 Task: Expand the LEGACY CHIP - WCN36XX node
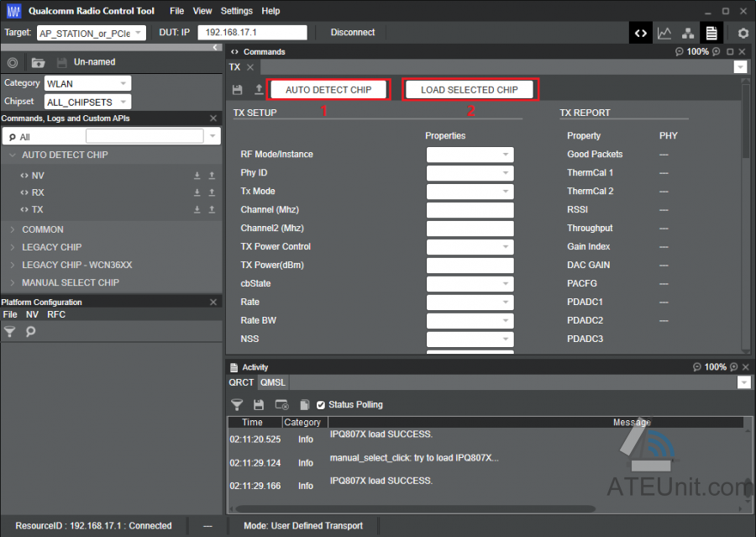13,265
